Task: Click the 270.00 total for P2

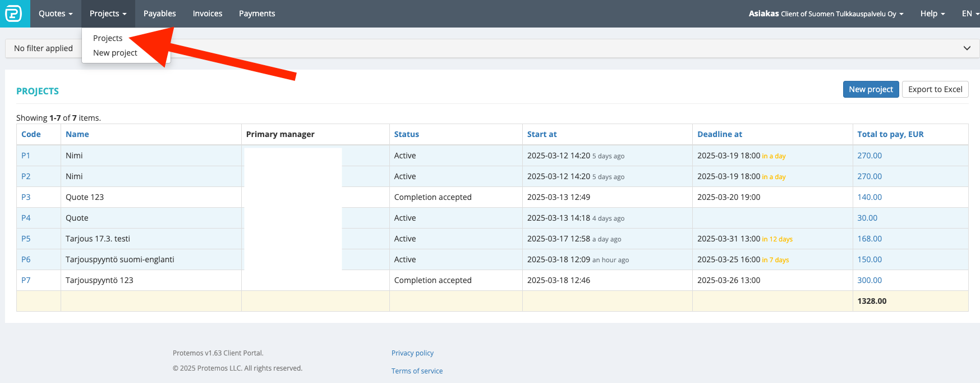Action: tap(869, 176)
